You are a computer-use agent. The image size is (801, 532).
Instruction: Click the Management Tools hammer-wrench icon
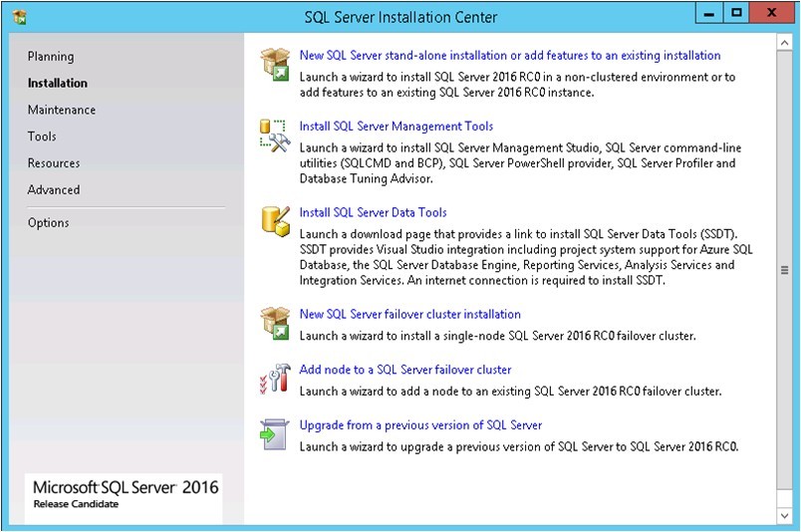275,135
